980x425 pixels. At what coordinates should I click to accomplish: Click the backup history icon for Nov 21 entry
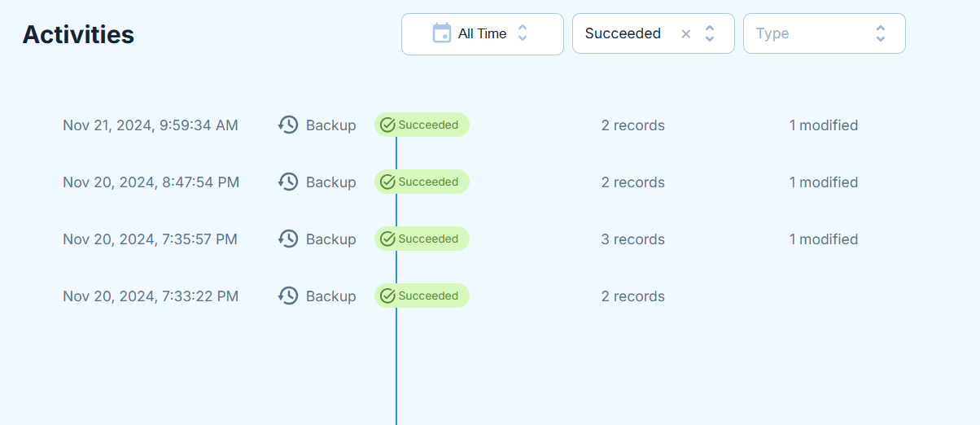coord(288,125)
